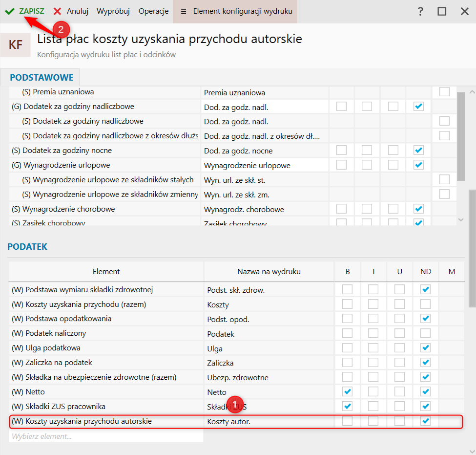Image resolution: width=476 pixels, height=455 pixels.
Task: Toggle M checkbox for Premia uznaniowa row
Action: (x=444, y=91)
